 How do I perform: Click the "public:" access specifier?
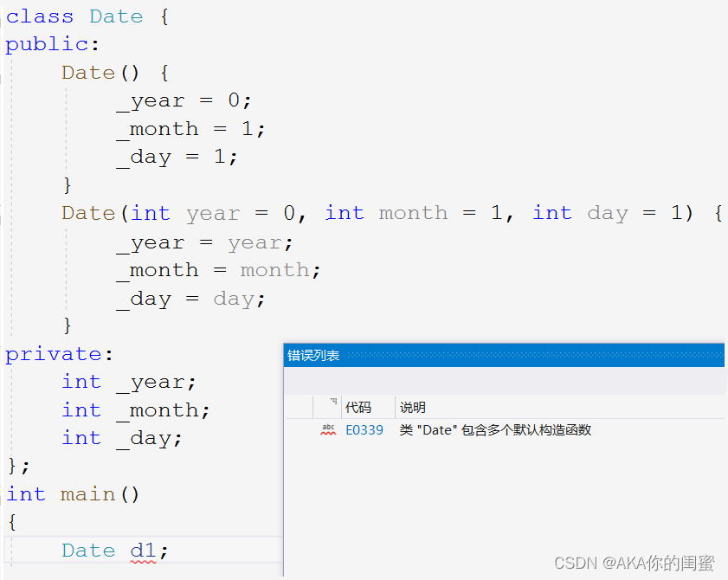(x=52, y=45)
